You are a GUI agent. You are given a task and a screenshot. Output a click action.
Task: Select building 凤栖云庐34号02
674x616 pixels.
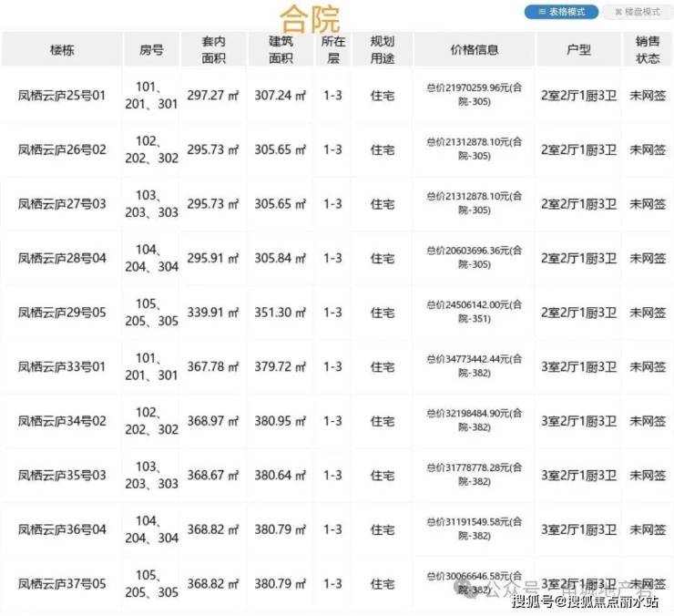point(62,421)
